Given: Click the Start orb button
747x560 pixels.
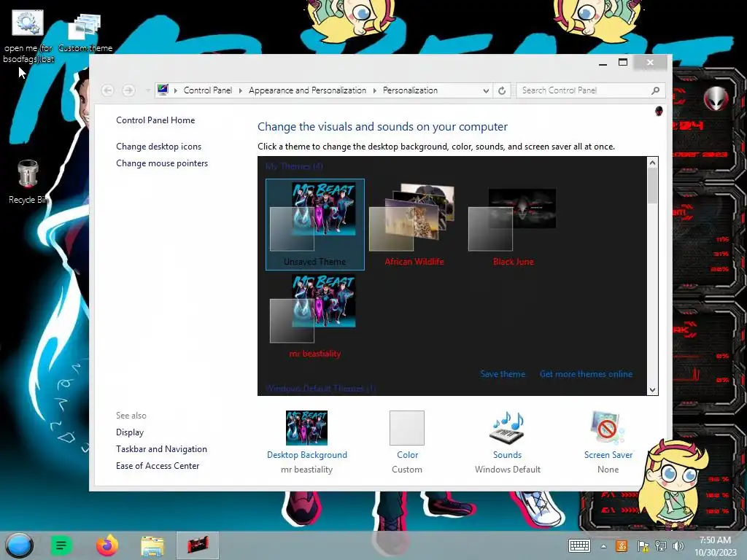Looking at the screenshot, I should point(19,545).
